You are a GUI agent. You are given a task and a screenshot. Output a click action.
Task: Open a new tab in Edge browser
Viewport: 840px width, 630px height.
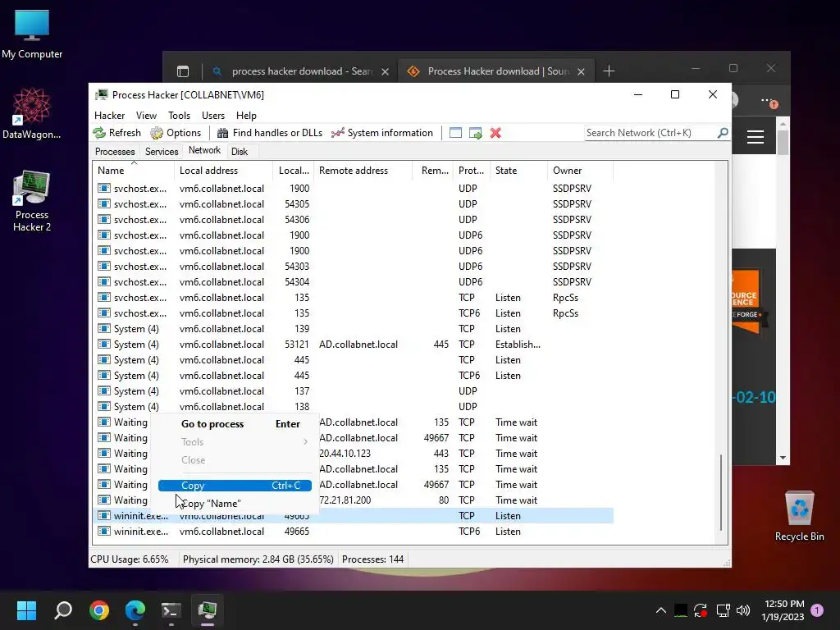[609, 71]
